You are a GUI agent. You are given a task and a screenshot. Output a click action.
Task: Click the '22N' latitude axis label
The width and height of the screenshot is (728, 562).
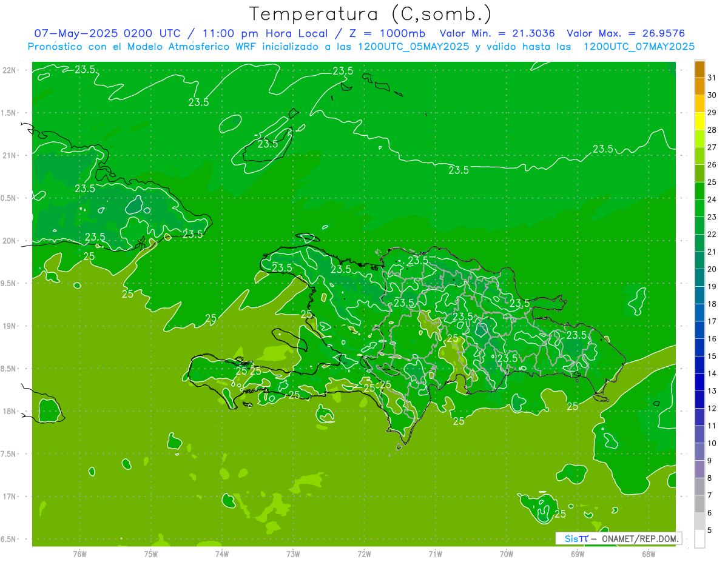10,70
